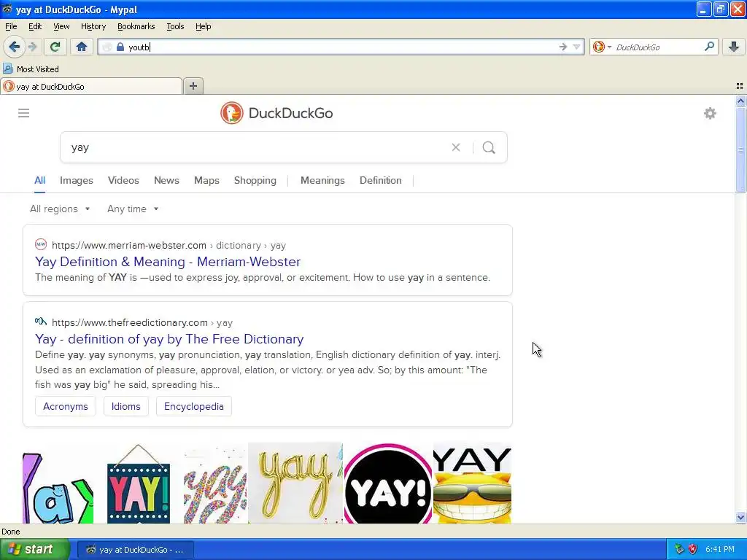
Task: Open the Help menu
Action: pyautogui.click(x=203, y=27)
